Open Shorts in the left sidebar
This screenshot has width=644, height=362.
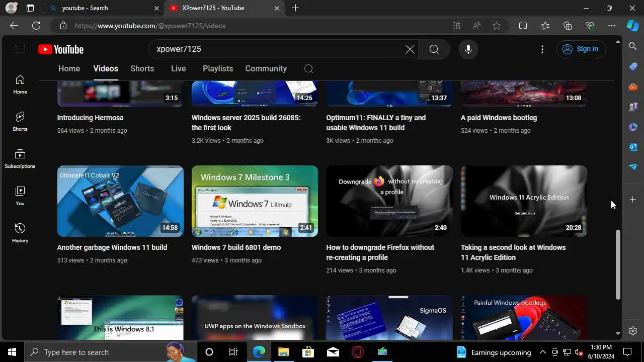(20, 122)
